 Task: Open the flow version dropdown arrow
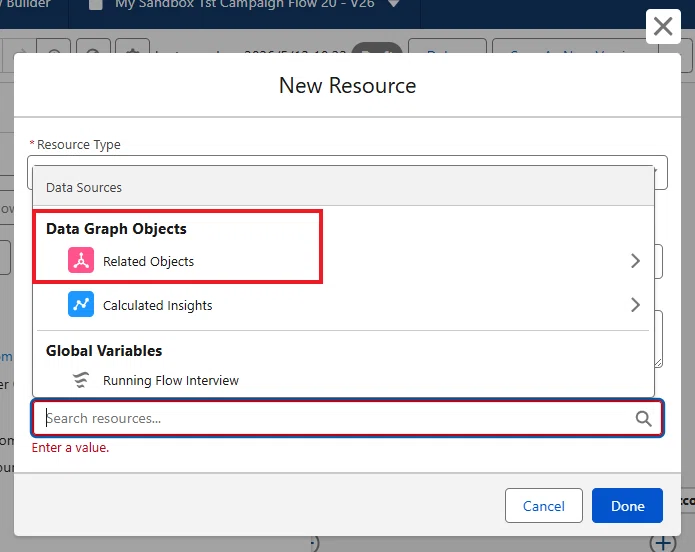tap(394, 4)
